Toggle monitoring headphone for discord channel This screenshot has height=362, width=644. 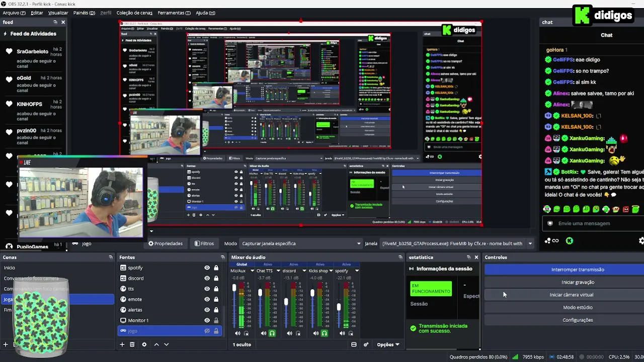click(298, 333)
